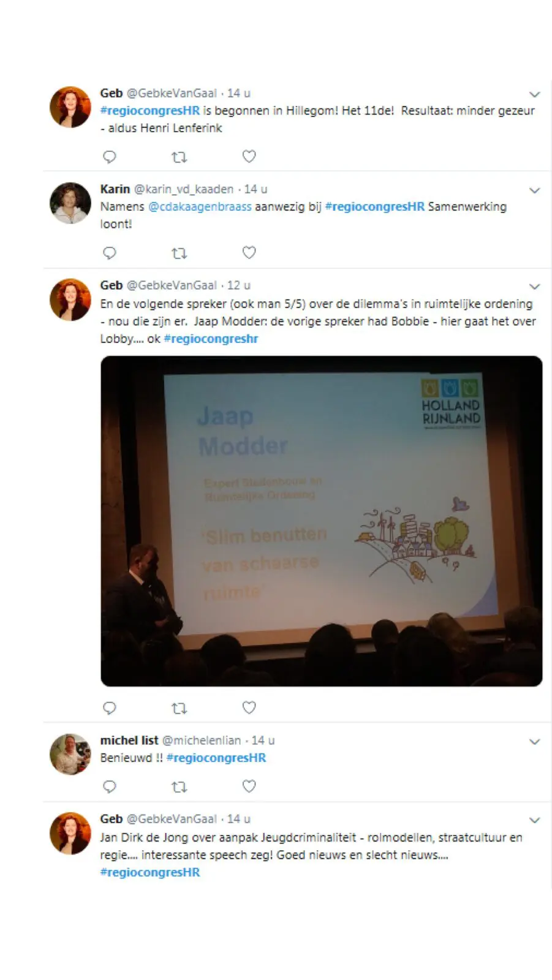Retweet the Jaap Modder photo tweet
The width and height of the screenshot is (552, 980).
(179, 709)
